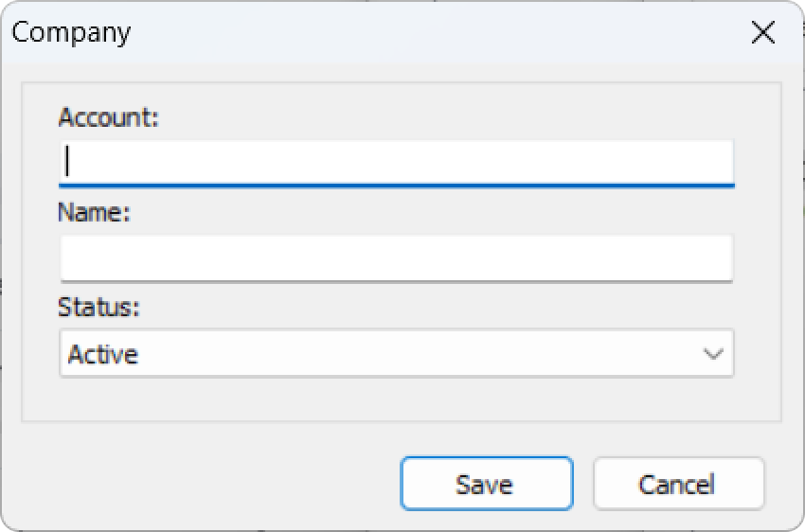Image resolution: width=805 pixels, height=532 pixels.
Task: Click the empty title bar area of the dialog
Action: pos(426,32)
